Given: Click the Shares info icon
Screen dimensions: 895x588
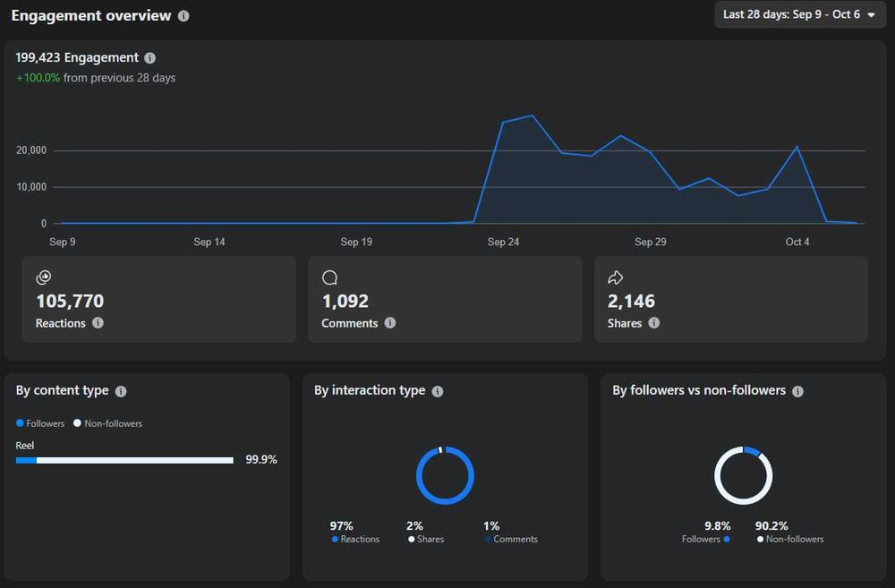Looking at the screenshot, I should pyautogui.click(x=653, y=322).
